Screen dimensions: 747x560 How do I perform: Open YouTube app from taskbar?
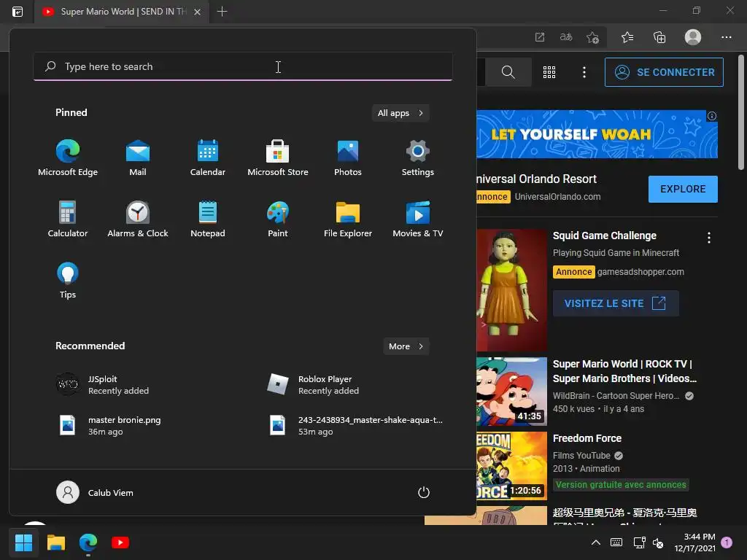(120, 542)
